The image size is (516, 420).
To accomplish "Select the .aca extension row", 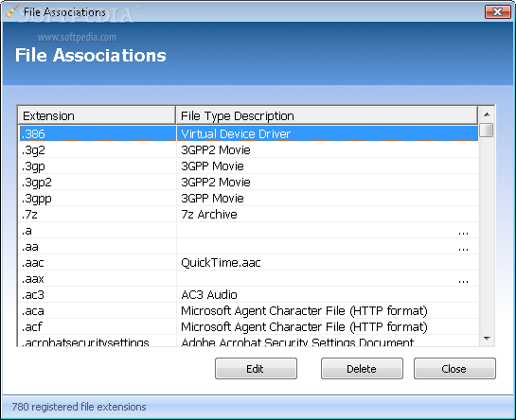I will (x=249, y=311).
